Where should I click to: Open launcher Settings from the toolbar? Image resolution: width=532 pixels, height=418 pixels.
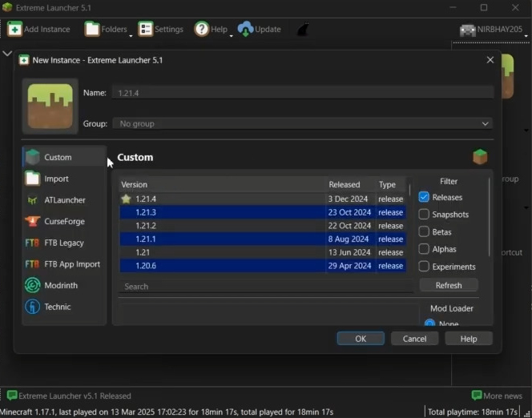pyautogui.click(x=160, y=29)
